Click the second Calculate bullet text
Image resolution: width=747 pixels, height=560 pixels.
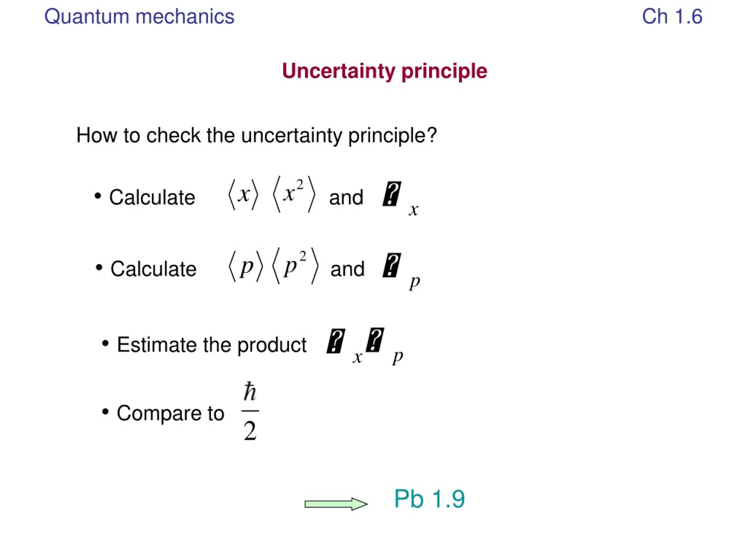pyautogui.click(x=153, y=269)
